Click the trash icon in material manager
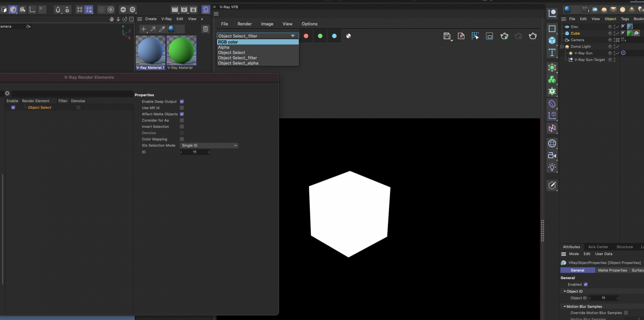644x320 pixels. click(x=206, y=29)
